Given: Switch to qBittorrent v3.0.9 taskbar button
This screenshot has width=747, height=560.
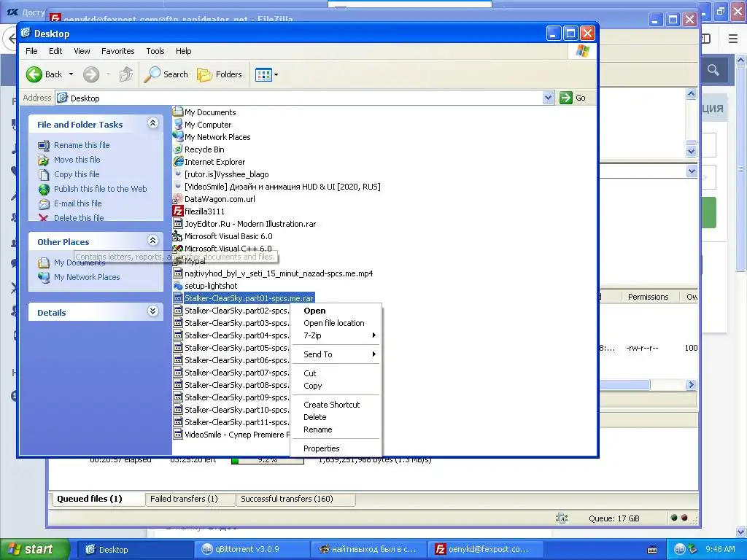Looking at the screenshot, I should click(x=251, y=549).
